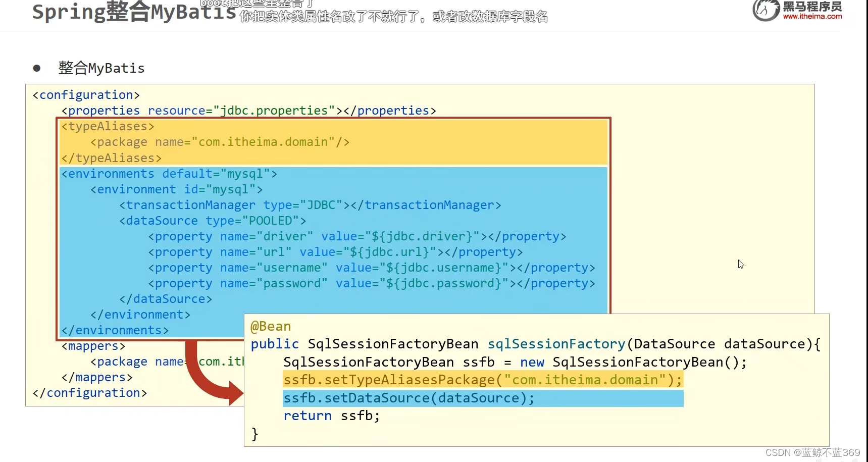Click the ssfb.setDataSource(dataSource) highlighted line
This screenshot has width=868, height=462.
pos(483,398)
